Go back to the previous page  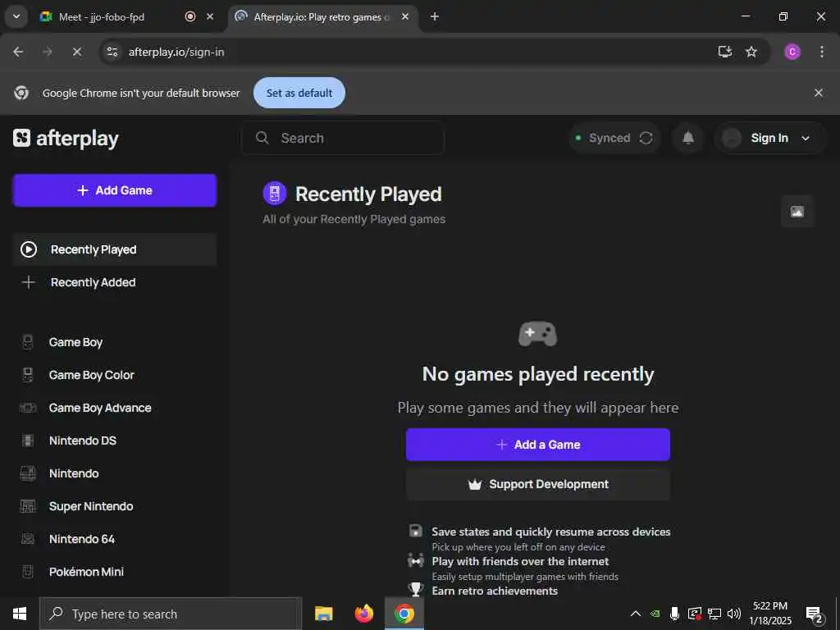point(18,52)
